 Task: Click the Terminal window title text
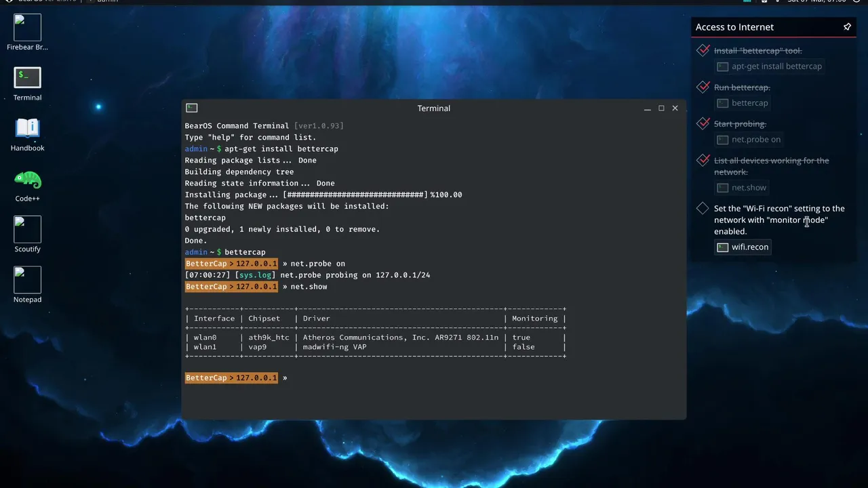click(x=434, y=108)
